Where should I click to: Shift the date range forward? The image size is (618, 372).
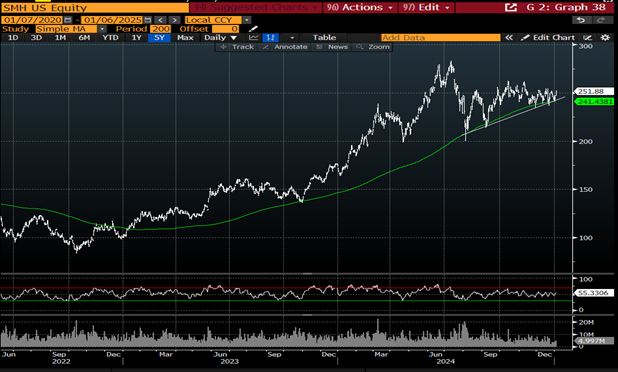click(174, 20)
